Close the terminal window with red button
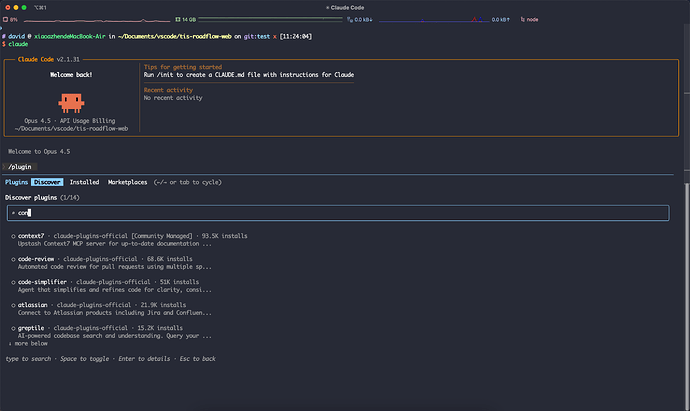Screen dimensions: 690x411 (x=7, y=7)
